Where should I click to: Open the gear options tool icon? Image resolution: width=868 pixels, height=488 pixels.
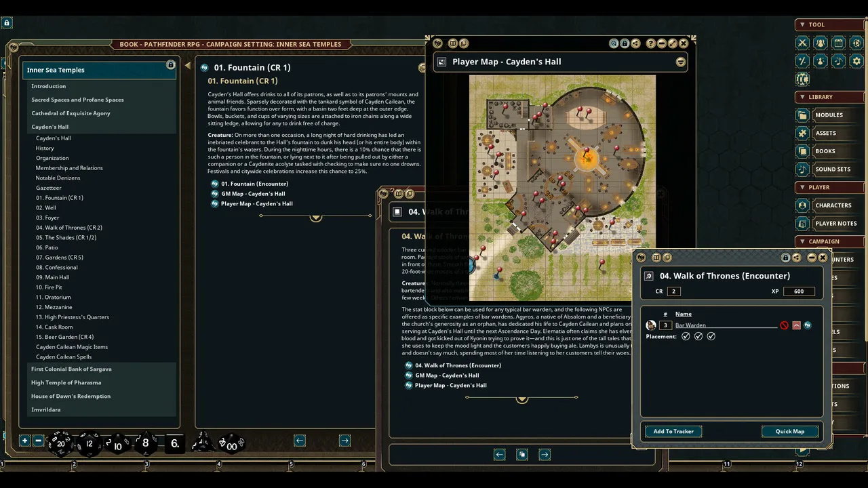(856, 61)
